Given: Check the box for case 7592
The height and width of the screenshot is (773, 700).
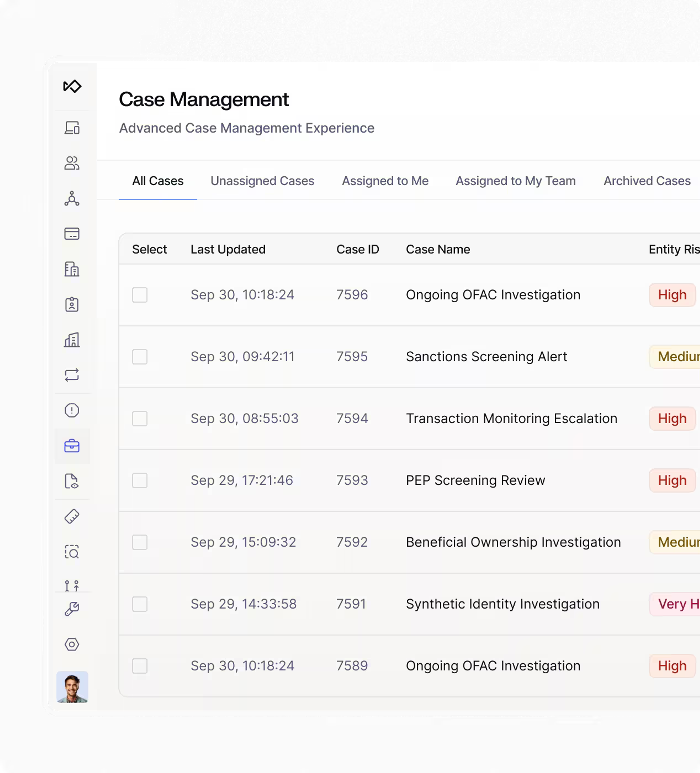Looking at the screenshot, I should pyautogui.click(x=140, y=542).
